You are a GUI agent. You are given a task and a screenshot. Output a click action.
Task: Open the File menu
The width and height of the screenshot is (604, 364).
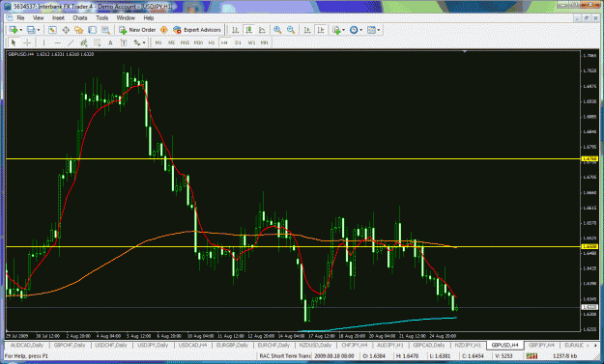20,18
